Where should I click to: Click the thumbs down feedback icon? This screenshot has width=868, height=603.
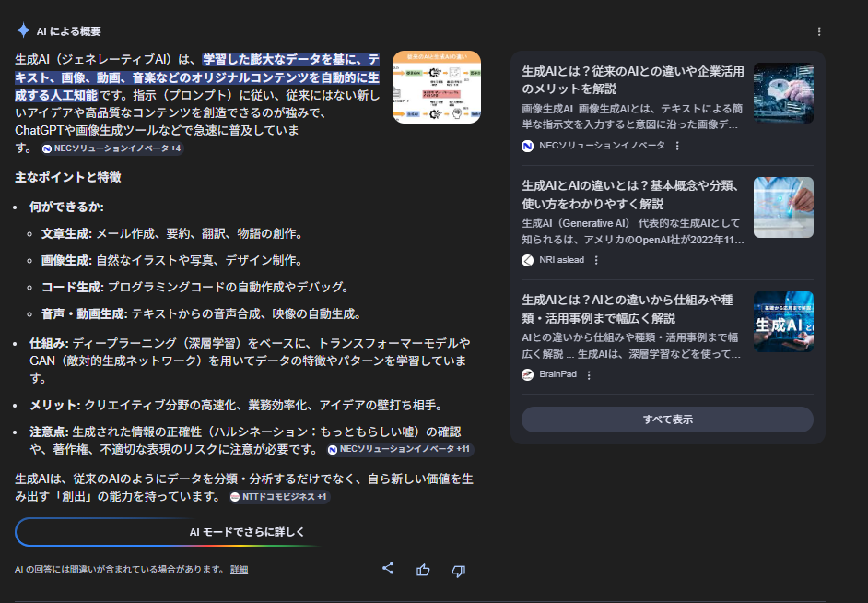[x=458, y=570]
